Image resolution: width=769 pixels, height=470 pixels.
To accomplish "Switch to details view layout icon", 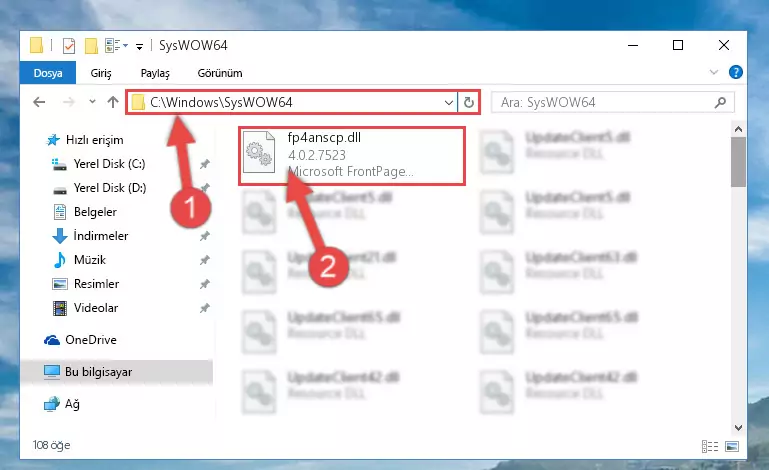I will [710, 446].
